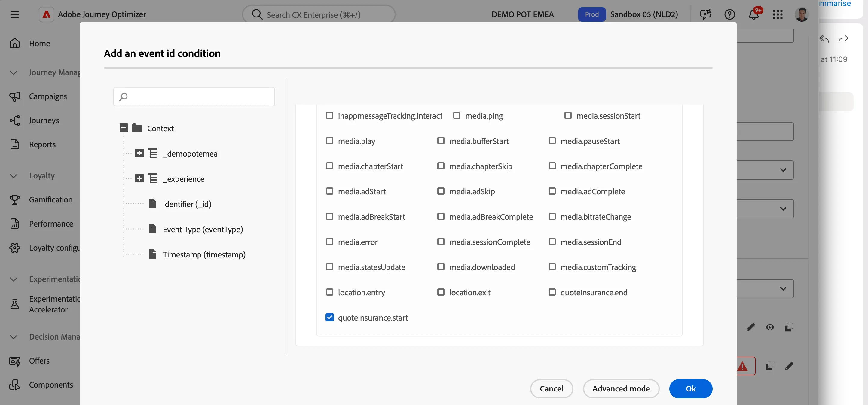Click the user profile avatar

click(x=802, y=14)
